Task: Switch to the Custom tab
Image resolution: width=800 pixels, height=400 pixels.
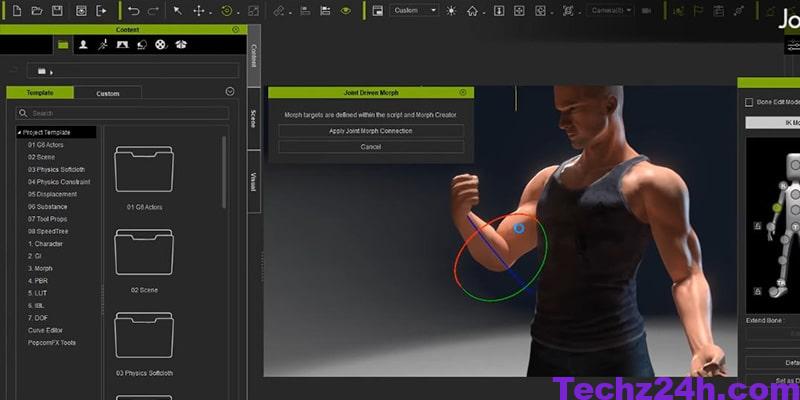Action: (x=108, y=93)
